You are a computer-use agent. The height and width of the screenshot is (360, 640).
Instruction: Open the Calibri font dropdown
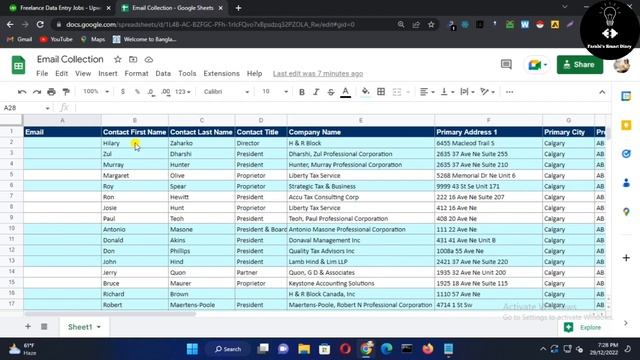(x=226, y=92)
